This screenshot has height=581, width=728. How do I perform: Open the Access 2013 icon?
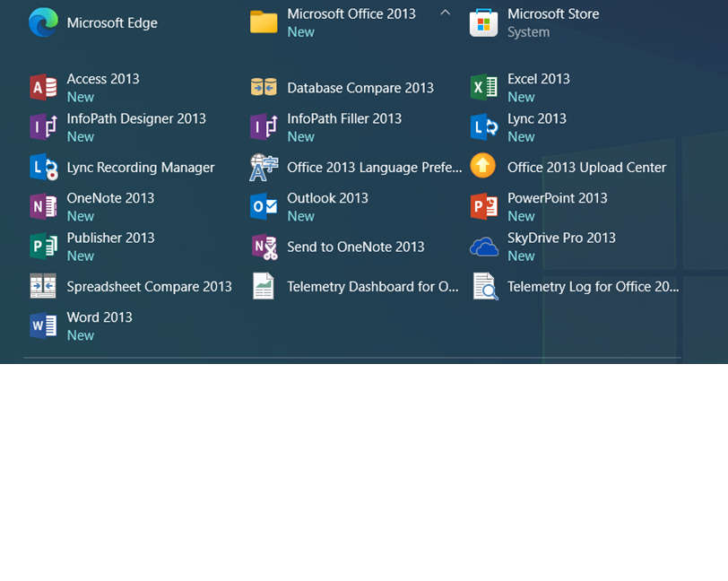(x=43, y=88)
